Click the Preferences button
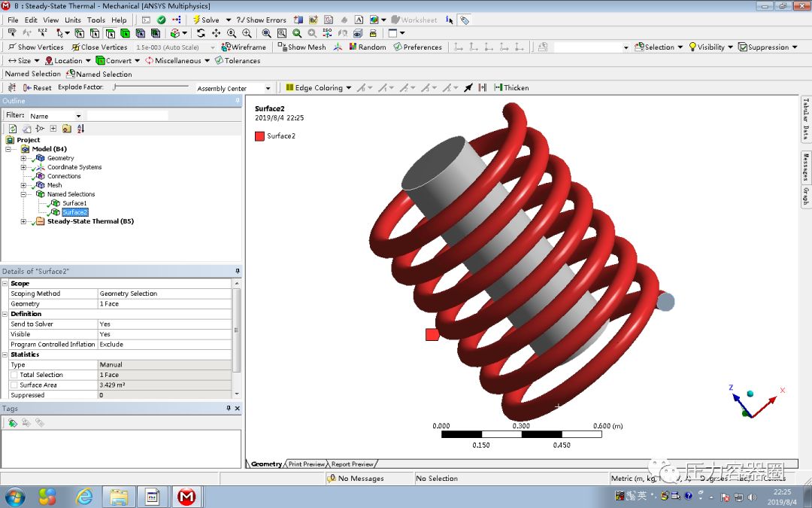This screenshot has width=812, height=508. [418, 47]
